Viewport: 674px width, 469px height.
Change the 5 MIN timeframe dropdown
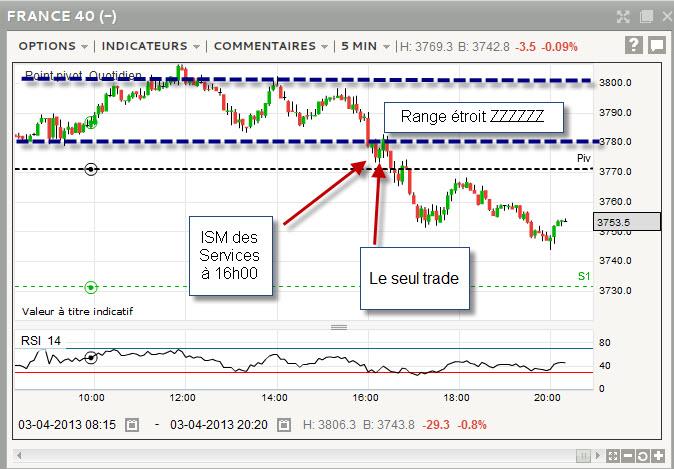[365, 46]
